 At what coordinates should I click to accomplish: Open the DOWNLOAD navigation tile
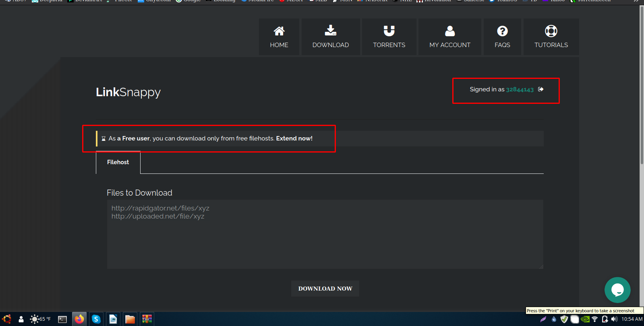[331, 37]
